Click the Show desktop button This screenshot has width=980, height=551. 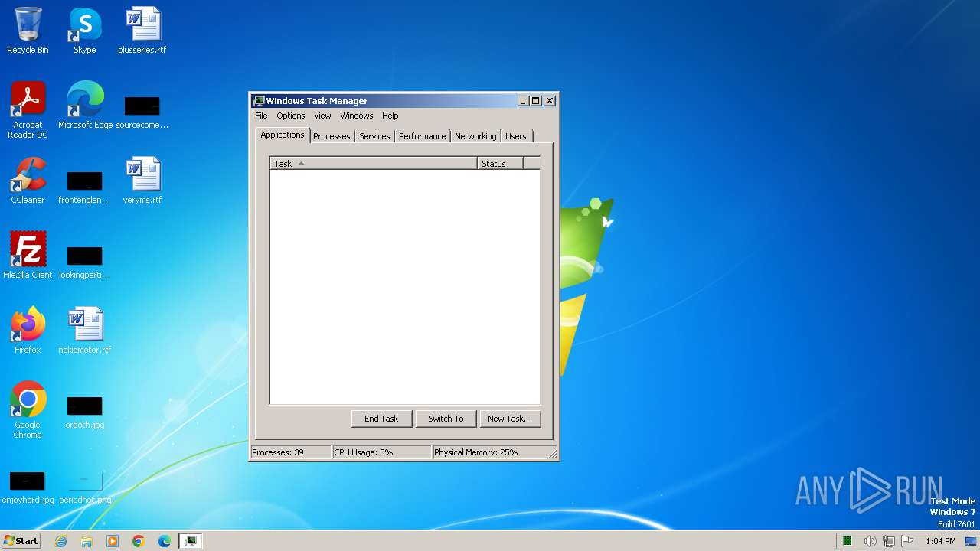coord(971,541)
